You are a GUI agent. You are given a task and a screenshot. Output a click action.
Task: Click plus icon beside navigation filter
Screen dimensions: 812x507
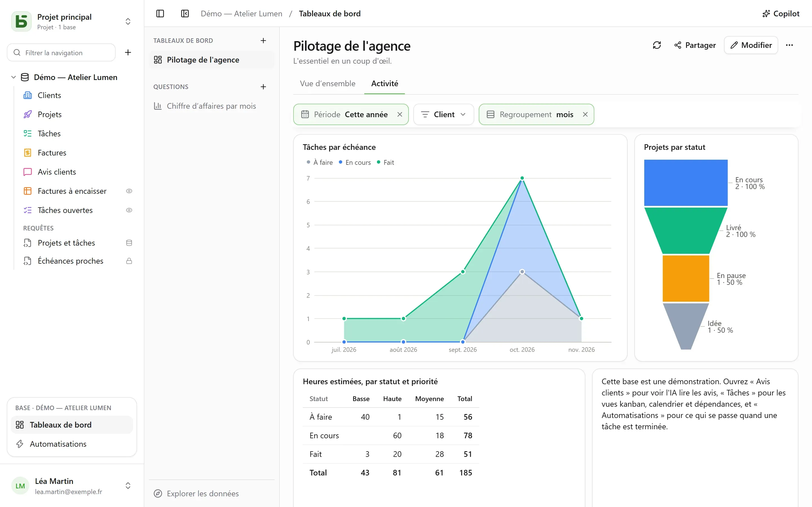128,52
